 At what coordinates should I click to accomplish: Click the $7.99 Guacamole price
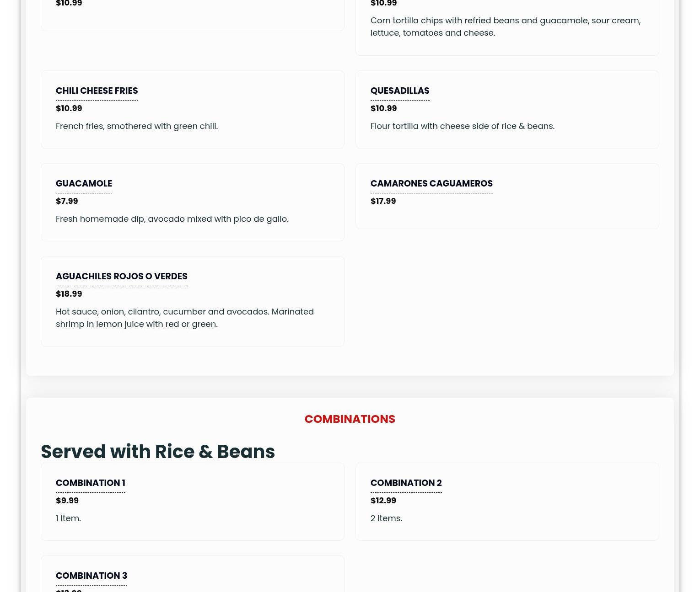point(67,201)
